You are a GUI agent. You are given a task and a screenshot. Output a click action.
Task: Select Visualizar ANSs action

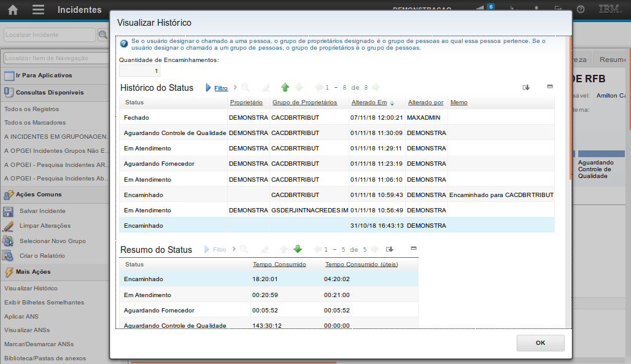pos(27,330)
